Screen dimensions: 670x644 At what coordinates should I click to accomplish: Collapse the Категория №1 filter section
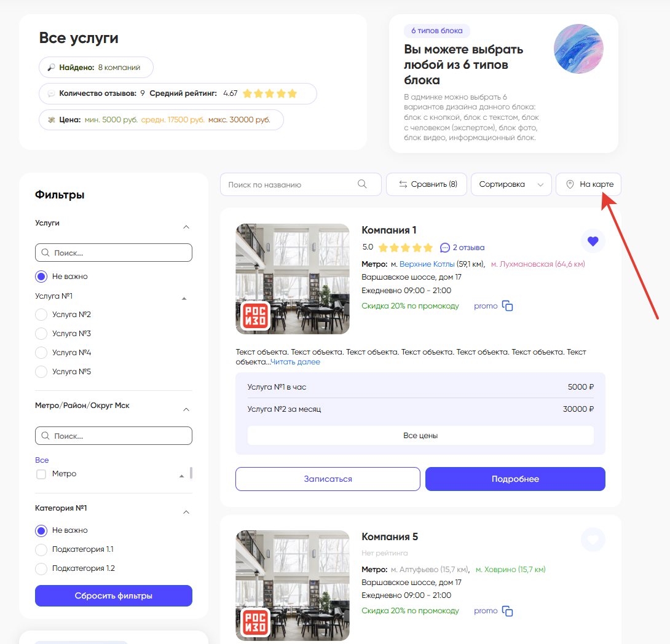(186, 512)
